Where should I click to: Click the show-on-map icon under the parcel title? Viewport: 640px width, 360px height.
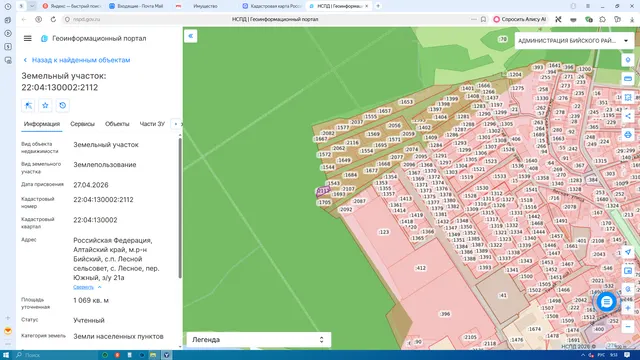(x=28, y=105)
